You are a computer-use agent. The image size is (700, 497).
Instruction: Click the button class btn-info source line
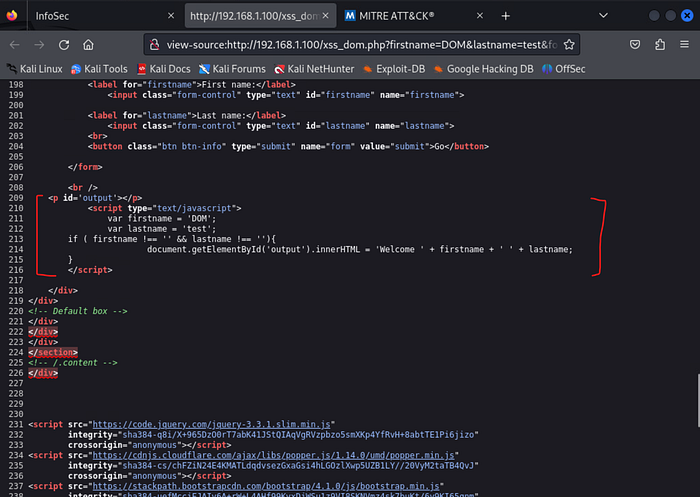(x=288, y=146)
